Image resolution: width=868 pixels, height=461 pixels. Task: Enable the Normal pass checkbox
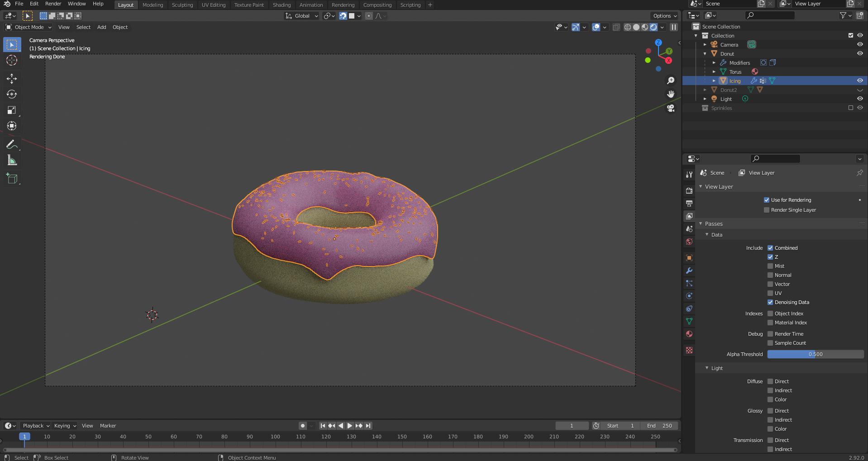(770, 275)
